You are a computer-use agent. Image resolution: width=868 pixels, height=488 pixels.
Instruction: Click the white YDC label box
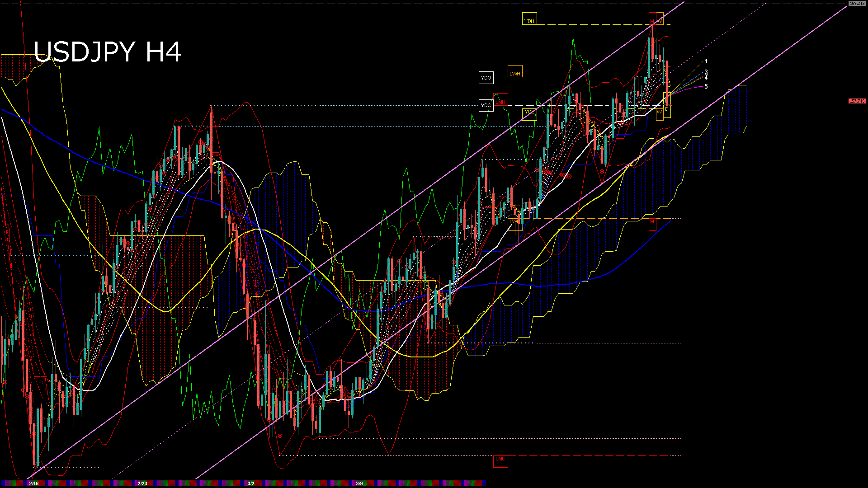pyautogui.click(x=486, y=106)
